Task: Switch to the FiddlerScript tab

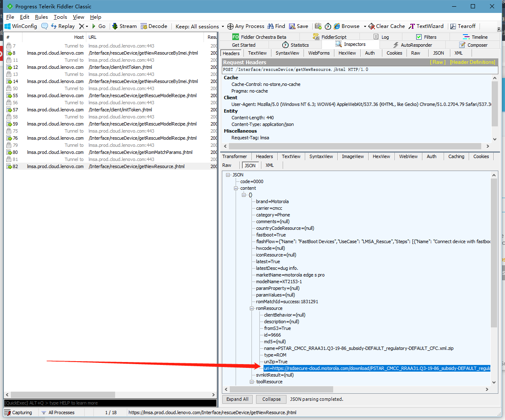Action: pyautogui.click(x=329, y=37)
